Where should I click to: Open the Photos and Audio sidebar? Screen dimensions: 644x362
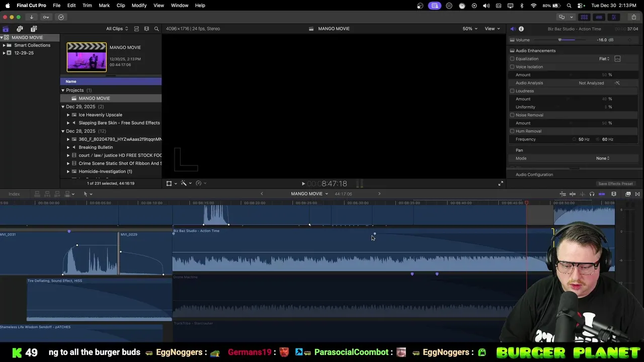tap(20, 29)
